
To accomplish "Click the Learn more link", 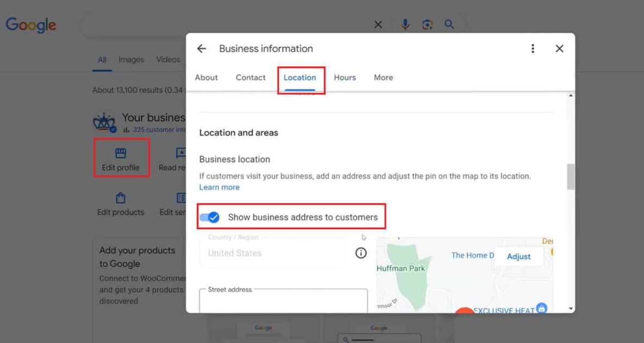I will tap(219, 187).
